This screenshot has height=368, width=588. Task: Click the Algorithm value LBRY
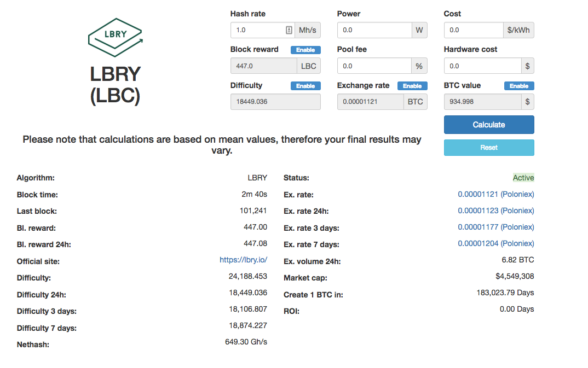[257, 178]
